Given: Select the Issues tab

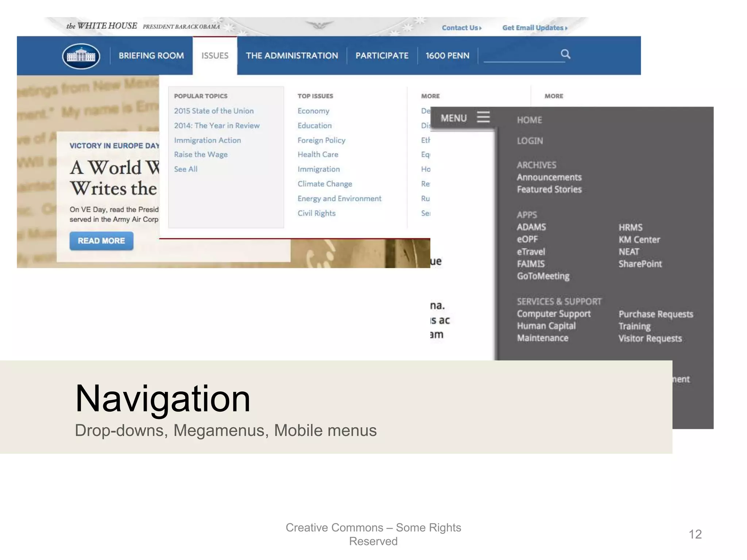Looking at the screenshot, I should (x=215, y=55).
